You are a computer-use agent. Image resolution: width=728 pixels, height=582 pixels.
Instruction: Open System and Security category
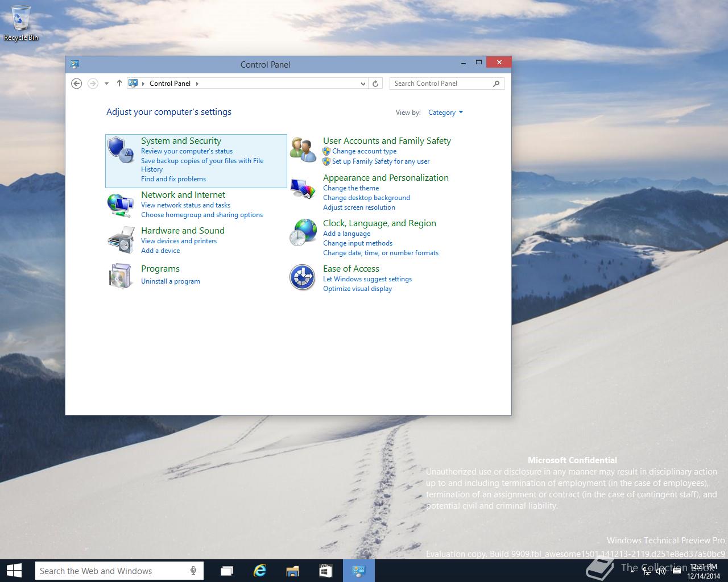point(181,141)
